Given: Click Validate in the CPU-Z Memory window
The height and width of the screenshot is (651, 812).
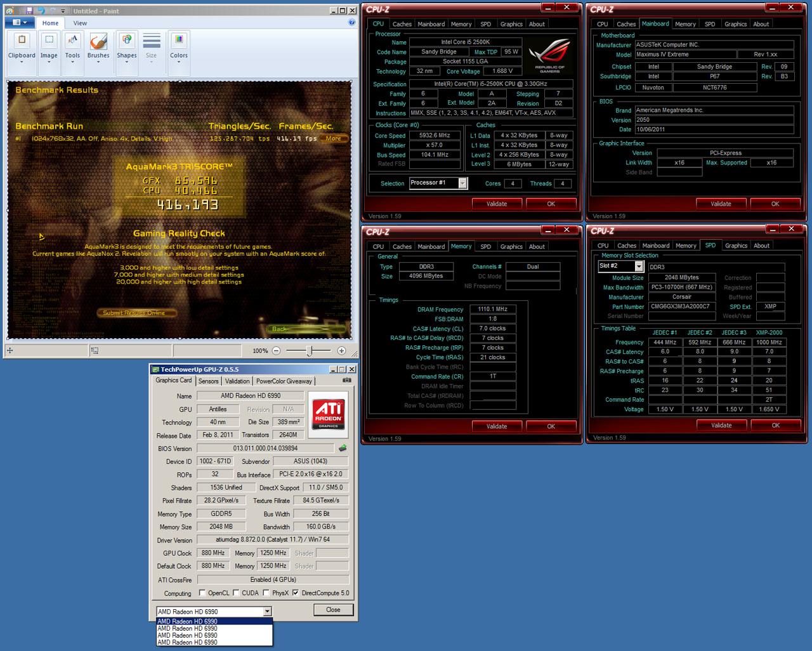Looking at the screenshot, I should [x=497, y=426].
